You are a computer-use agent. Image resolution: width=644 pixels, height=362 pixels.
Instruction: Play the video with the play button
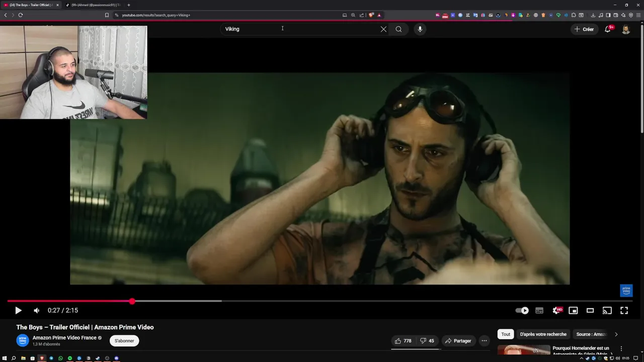coord(18,311)
